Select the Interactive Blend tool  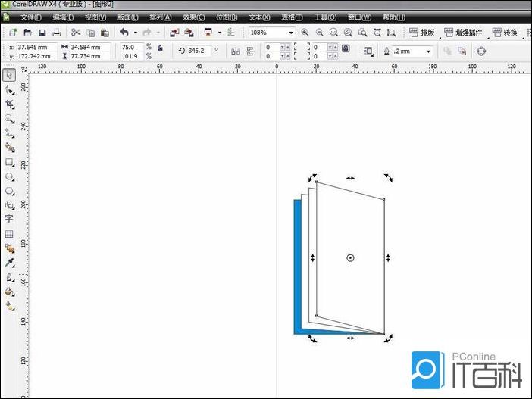coord(9,248)
